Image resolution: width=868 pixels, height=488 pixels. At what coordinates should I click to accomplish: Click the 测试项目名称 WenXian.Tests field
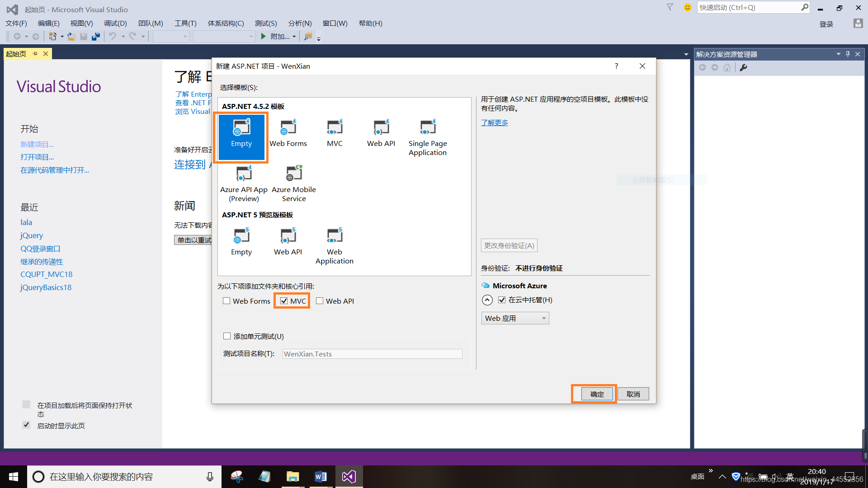(x=373, y=354)
